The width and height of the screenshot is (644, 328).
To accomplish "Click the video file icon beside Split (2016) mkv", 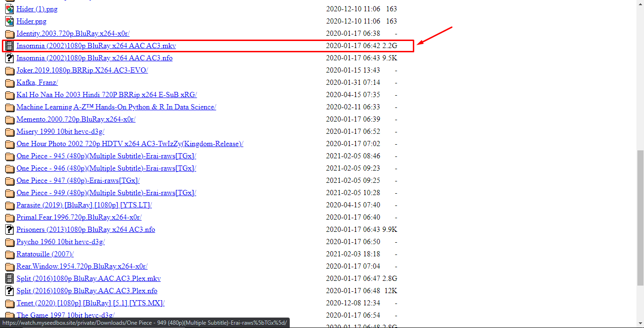I will [x=9, y=279].
